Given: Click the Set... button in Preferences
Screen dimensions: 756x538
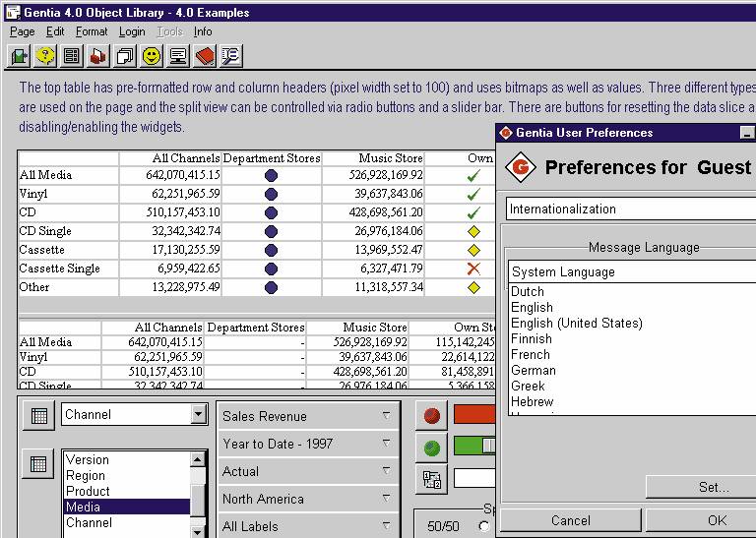Looking at the screenshot, I should (x=701, y=487).
